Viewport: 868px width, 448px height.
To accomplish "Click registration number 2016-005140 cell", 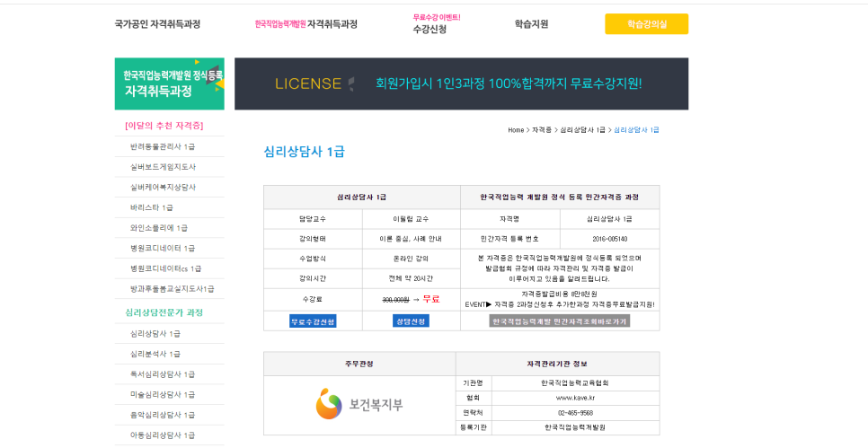I will click(609, 239).
